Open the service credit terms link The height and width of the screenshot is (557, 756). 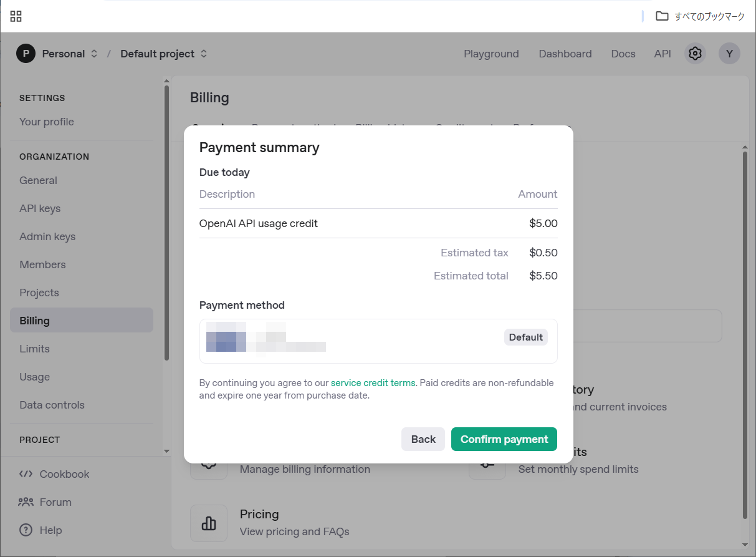tap(373, 383)
